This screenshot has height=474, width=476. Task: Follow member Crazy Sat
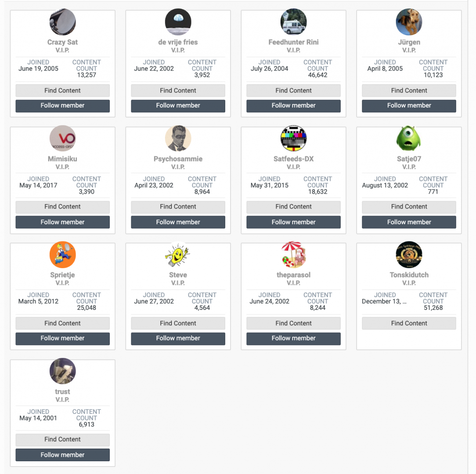point(62,106)
